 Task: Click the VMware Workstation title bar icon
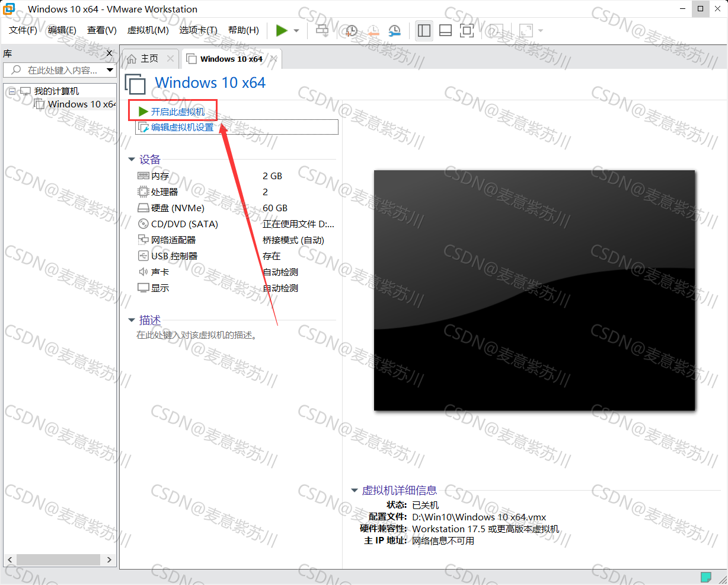(9, 9)
